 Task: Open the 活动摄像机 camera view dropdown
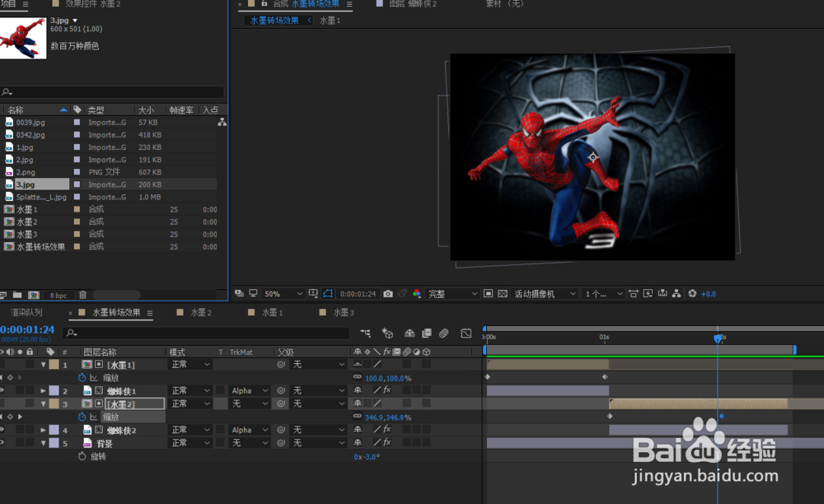pos(545,293)
